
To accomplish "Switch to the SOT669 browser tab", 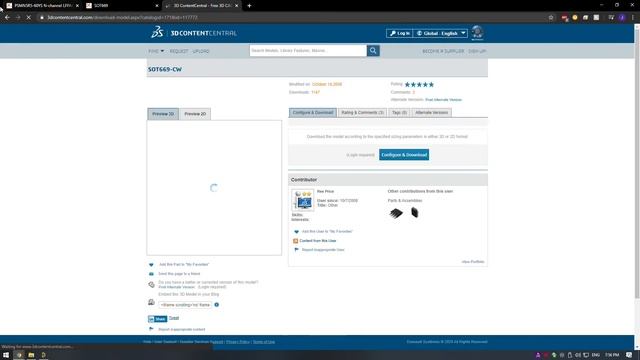I will point(122,6).
